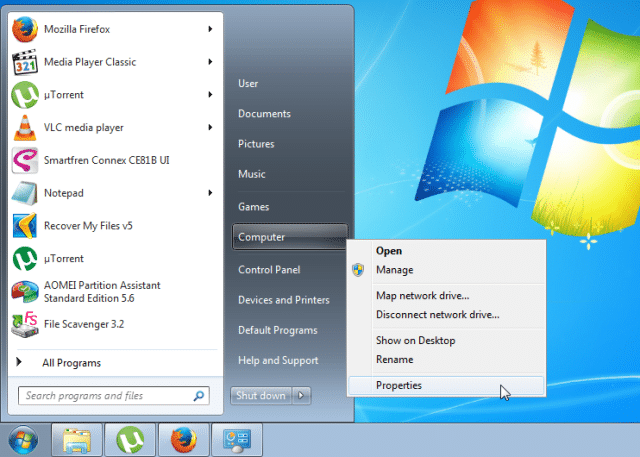This screenshot has width=640, height=457.
Task: Expand Media Player Classic jump list arrow
Action: click(210, 62)
